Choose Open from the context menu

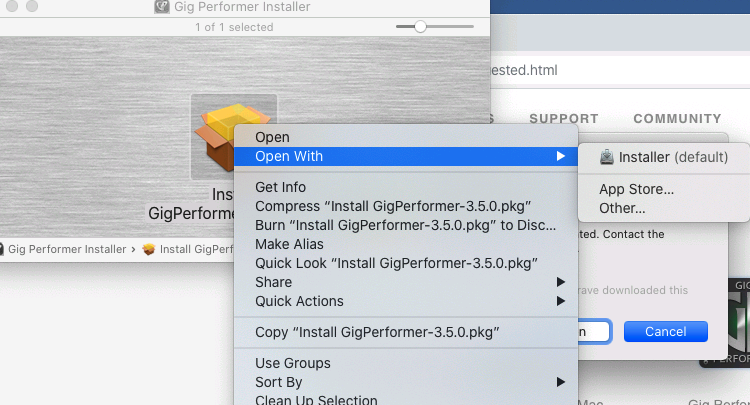coord(406,137)
